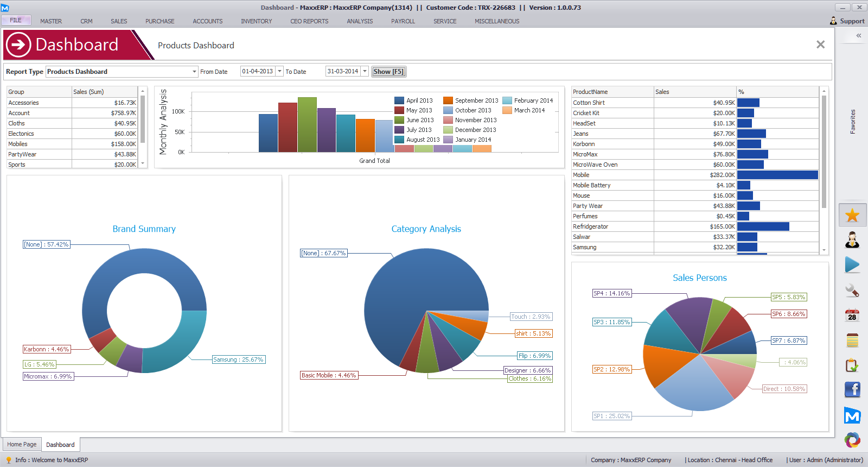Screen dimensions: 868x467
Task: Click the star Favorites icon in sidebar
Action: [852, 215]
